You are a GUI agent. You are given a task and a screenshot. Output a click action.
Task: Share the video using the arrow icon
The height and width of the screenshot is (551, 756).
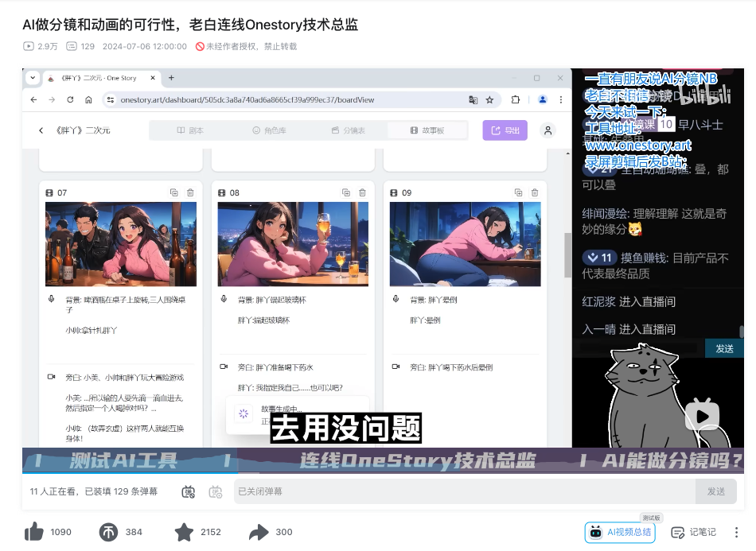[259, 532]
